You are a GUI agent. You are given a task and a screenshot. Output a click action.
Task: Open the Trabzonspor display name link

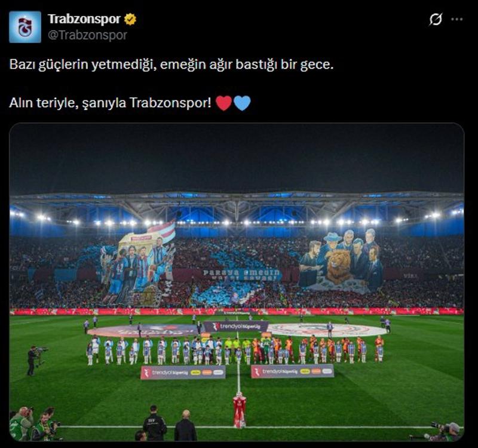[84, 19]
